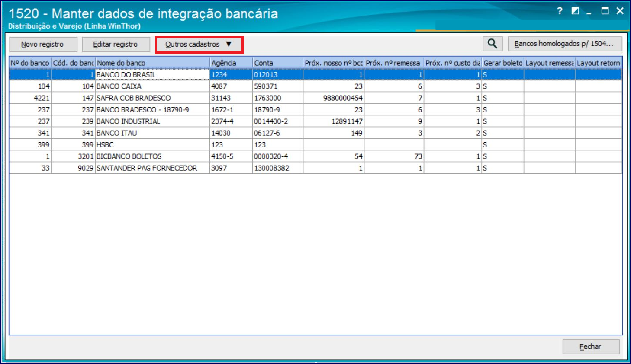Click agency cell 31143
Screen dimensions: 631x364
coord(231,98)
